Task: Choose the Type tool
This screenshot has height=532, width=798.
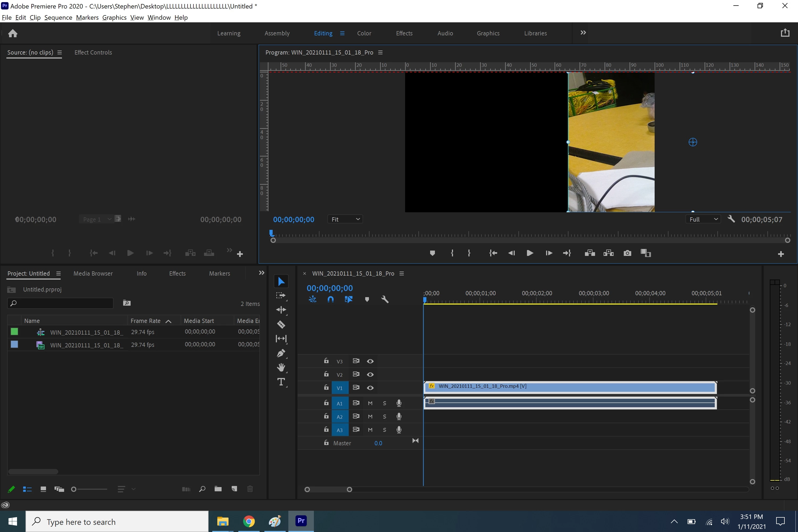Action: coord(281,382)
